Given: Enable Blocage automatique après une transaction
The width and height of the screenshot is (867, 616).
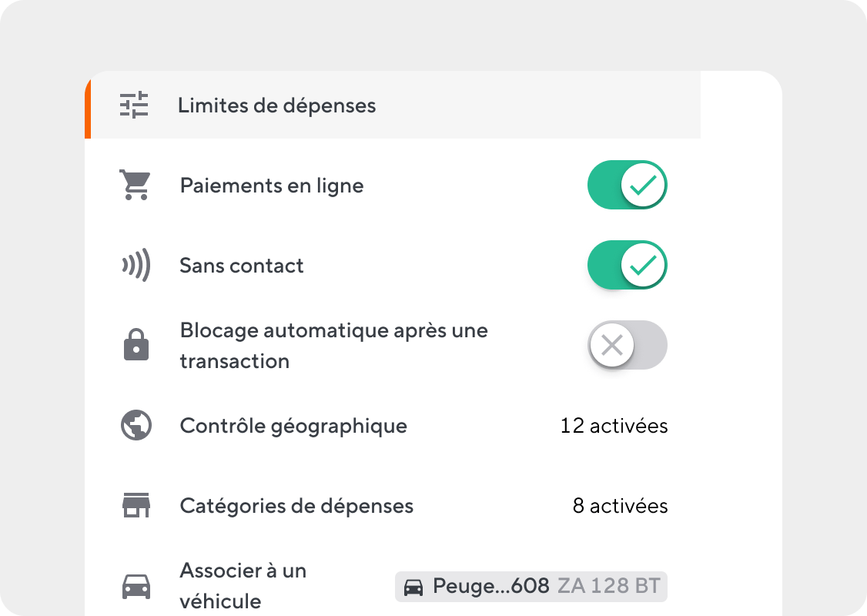Looking at the screenshot, I should pyautogui.click(x=627, y=345).
